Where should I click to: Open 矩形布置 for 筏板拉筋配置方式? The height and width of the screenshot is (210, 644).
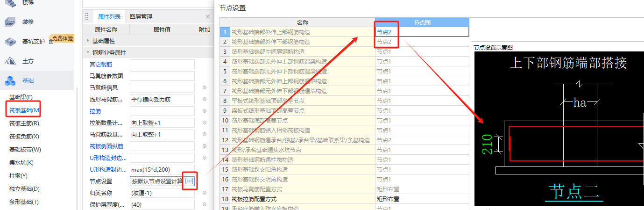(x=422, y=199)
